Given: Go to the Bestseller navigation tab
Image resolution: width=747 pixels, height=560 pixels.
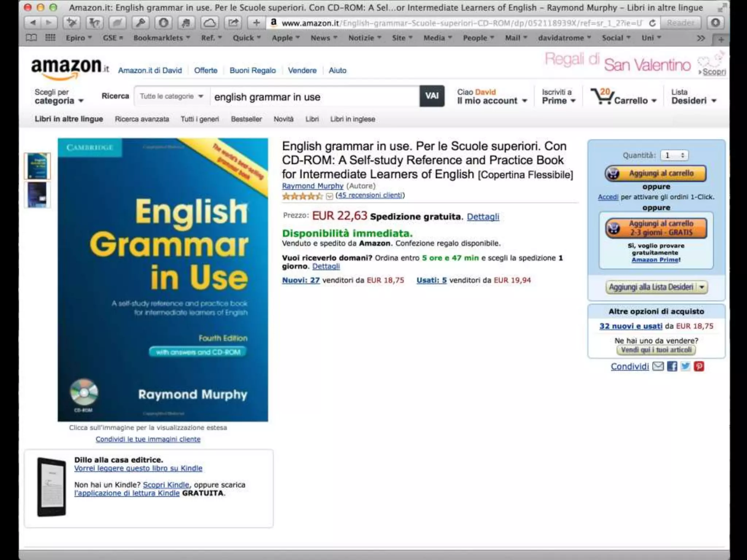Looking at the screenshot, I should tap(246, 119).
